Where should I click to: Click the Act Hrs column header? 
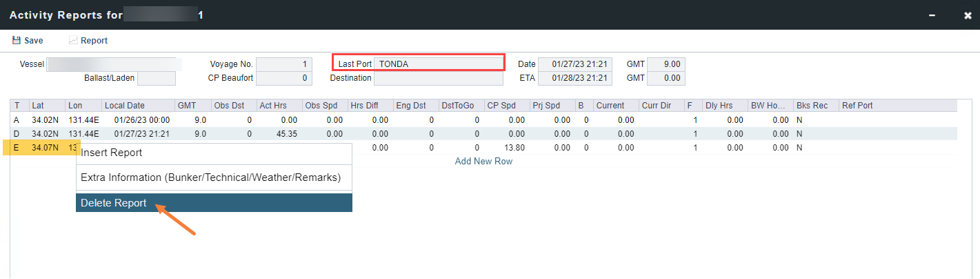[x=279, y=106]
